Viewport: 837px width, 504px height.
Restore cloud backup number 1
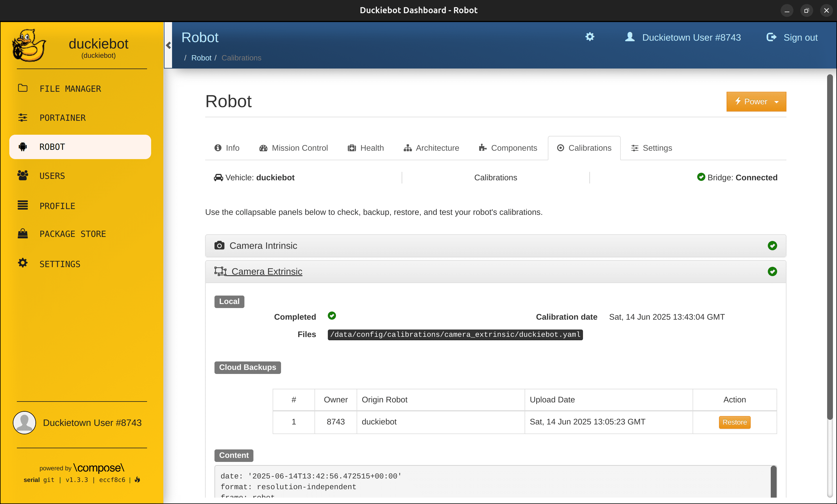tap(734, 422)
